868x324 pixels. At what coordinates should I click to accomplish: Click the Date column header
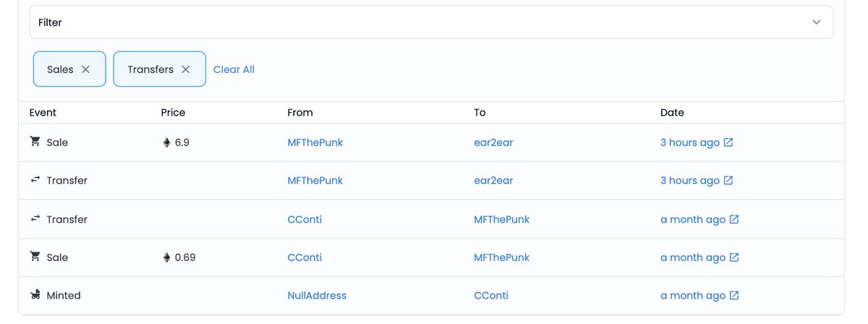coord(672,113)
